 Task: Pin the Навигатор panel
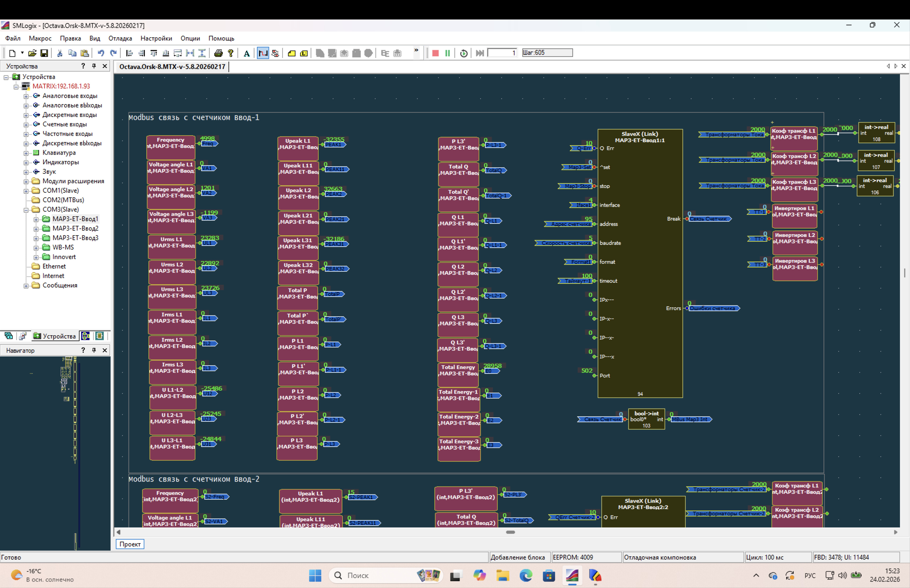(94, 350)
